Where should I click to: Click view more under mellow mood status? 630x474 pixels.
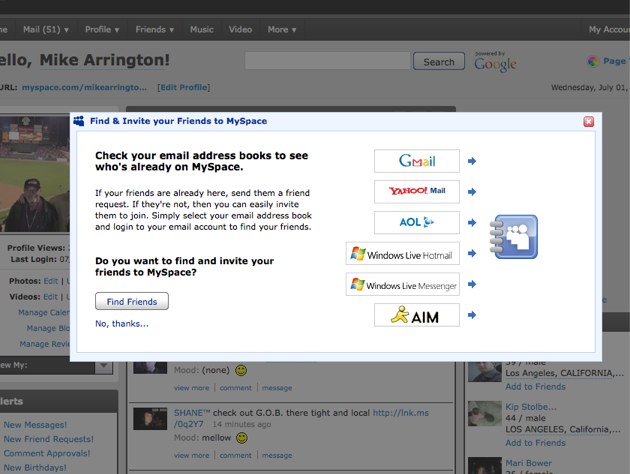pyautogui.click(x=191, y=456)
